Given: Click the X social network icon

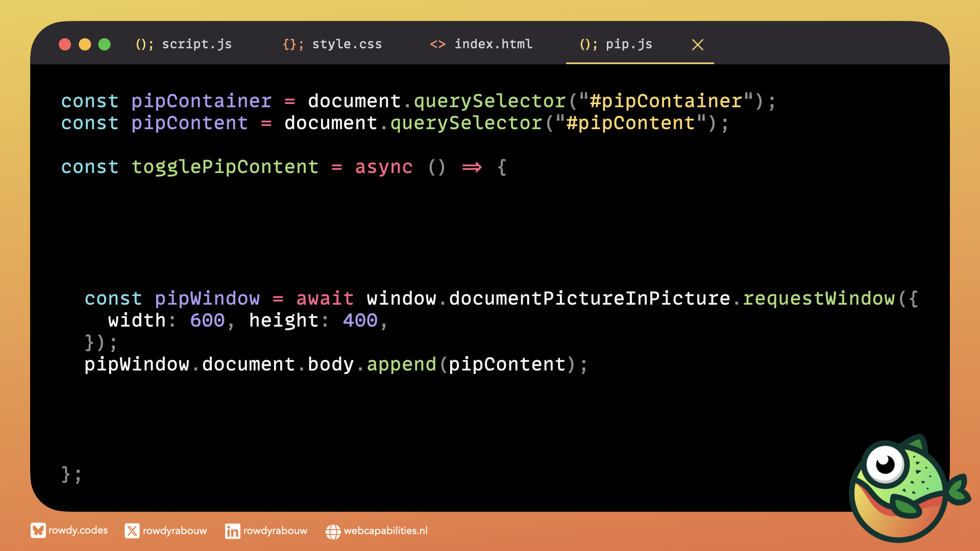Looking at the screenshot, I should (x=132, y=531).
